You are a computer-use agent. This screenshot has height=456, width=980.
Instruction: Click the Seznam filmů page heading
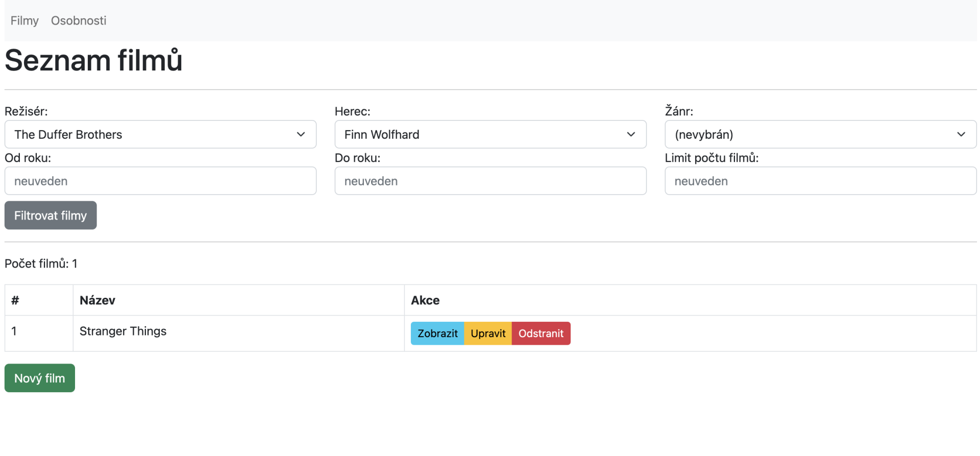click(93, 60)
